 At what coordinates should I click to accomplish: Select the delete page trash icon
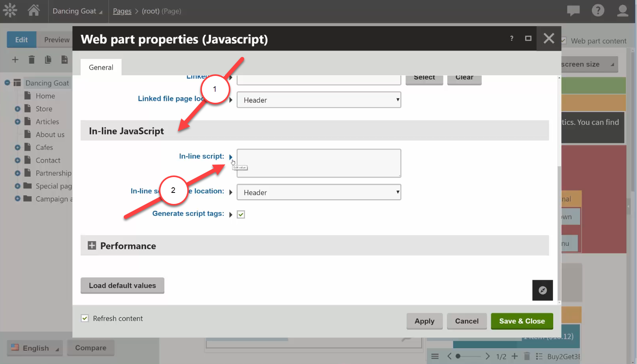tap(32, 60)
